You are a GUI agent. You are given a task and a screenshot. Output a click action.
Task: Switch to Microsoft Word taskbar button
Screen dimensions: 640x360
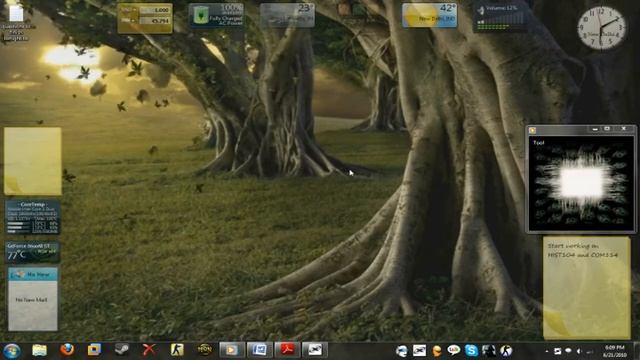click(x=260, y=350)
